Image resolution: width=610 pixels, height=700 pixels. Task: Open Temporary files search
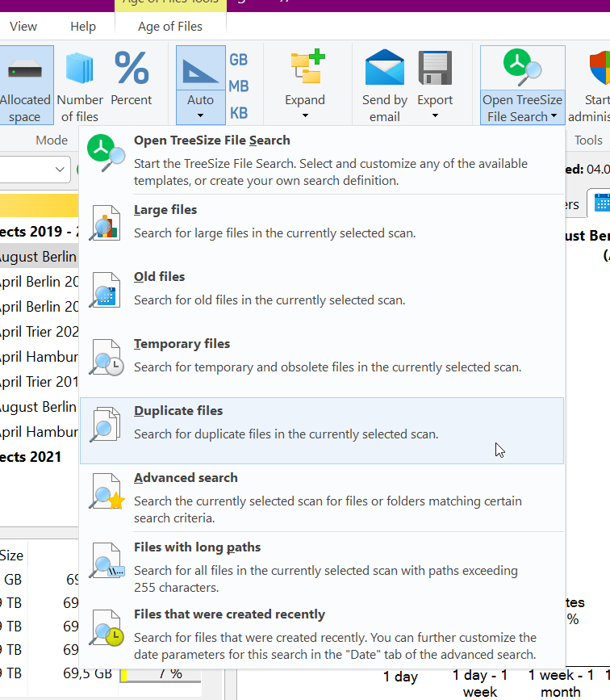(182, 344)
